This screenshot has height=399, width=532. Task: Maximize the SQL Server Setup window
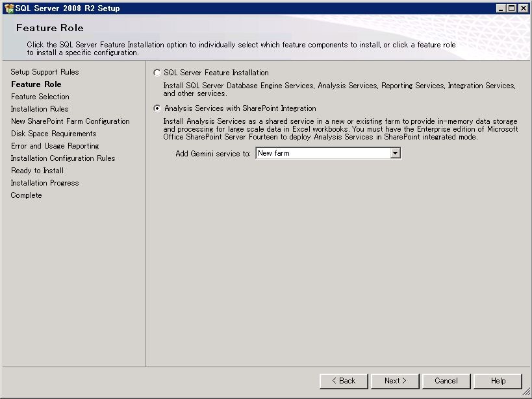pyautogui.click(x=512, y=8)
